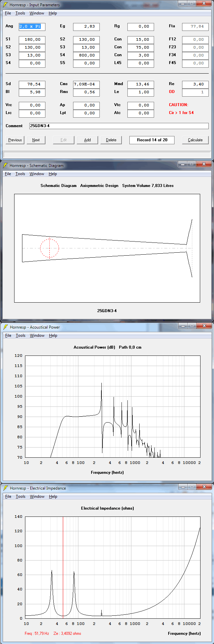
Task: Click the Bl field 5,98
Action: point(32,92)
